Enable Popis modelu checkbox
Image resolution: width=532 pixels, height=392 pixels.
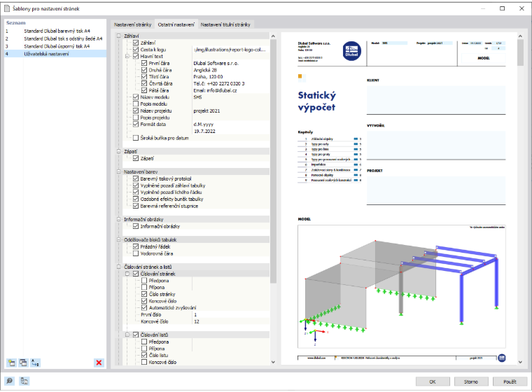point(136,104)
